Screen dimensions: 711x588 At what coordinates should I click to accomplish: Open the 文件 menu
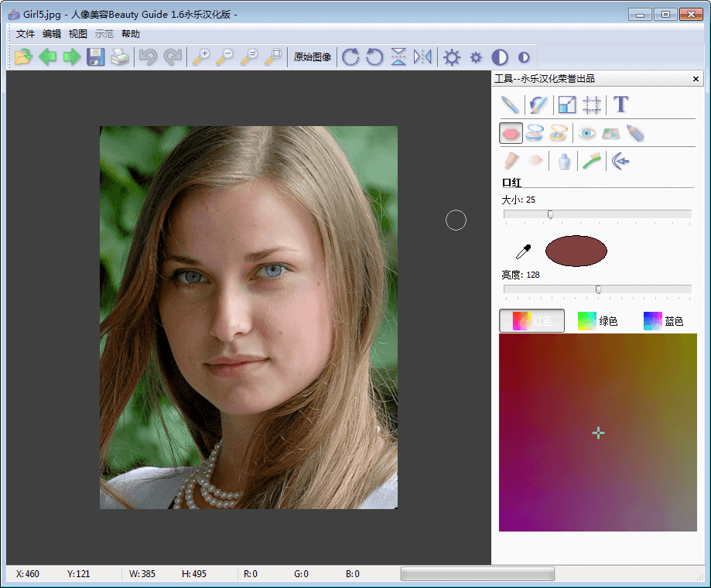pyautogui.click(x=26, y=34)
